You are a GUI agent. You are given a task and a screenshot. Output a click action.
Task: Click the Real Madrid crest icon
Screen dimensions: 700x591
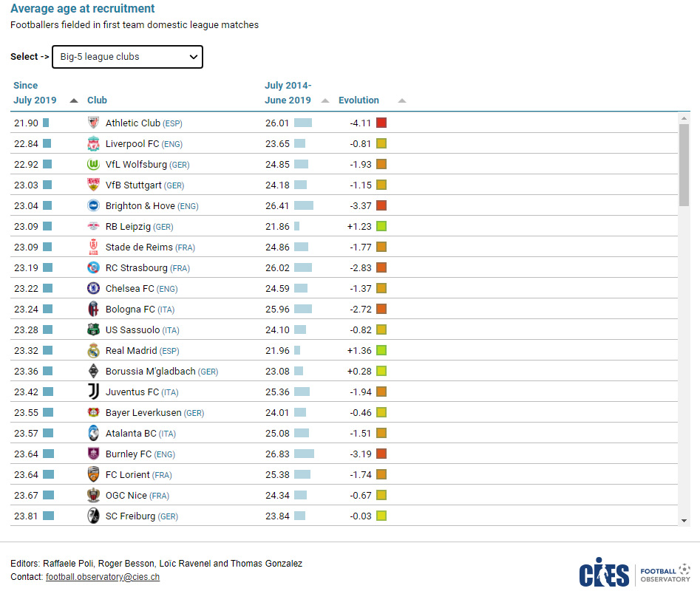coord(93,351)
